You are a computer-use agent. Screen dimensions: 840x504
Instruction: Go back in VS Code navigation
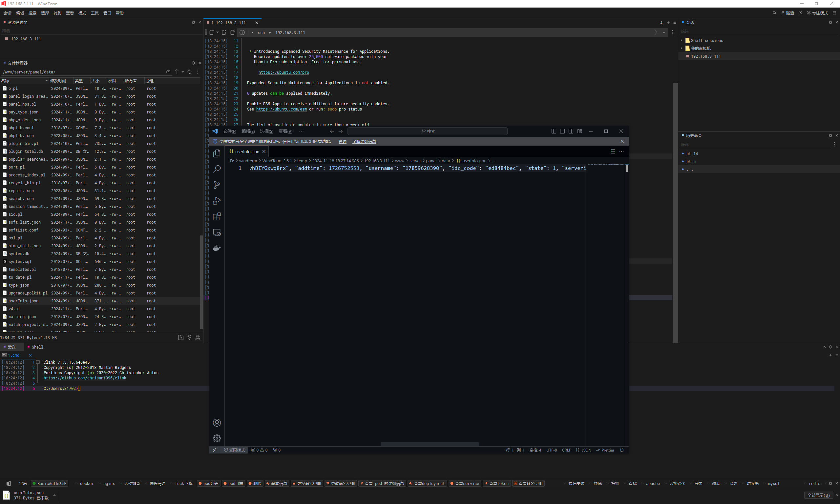pyautogui.click(x=332, y=131)
